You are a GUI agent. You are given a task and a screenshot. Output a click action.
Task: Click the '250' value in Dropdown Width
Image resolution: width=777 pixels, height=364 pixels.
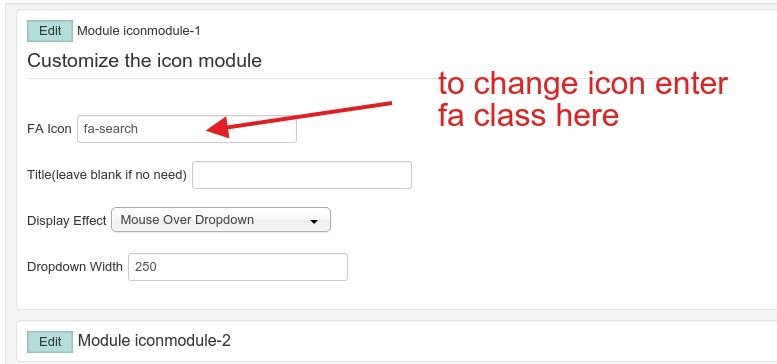click(146, 267)
